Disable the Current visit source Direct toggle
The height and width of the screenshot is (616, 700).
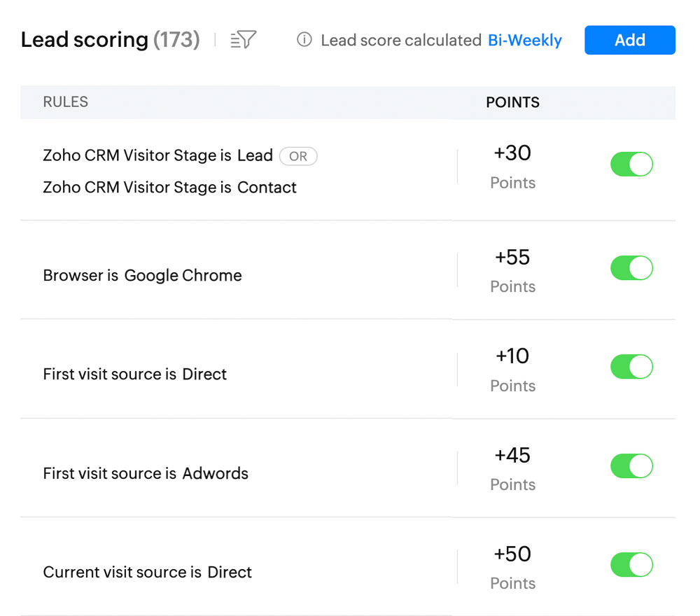coord(631,565)
